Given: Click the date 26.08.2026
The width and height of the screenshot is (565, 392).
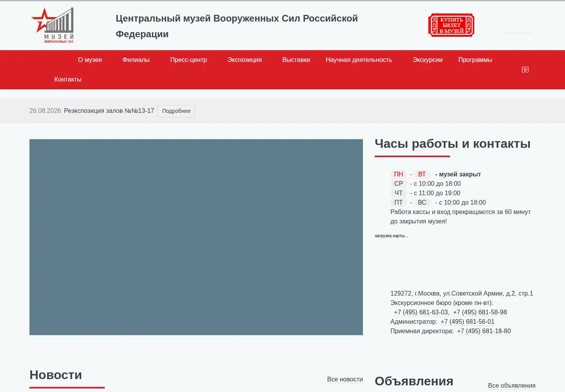Looking at the screenshot, I should pos(45,111).
